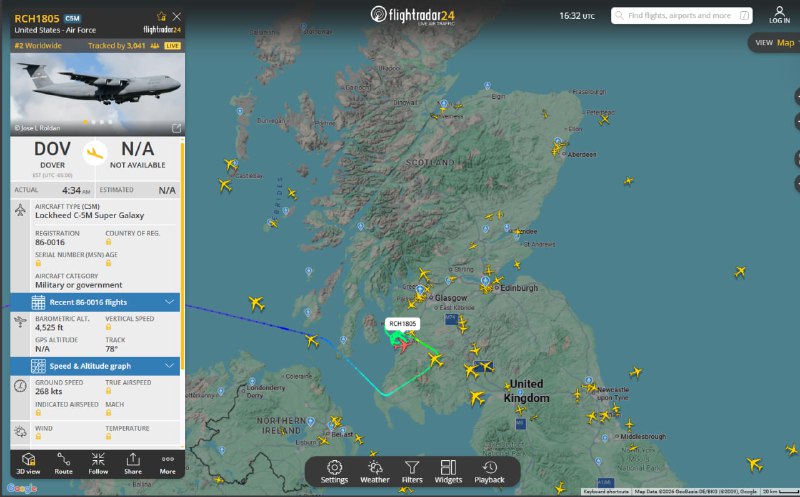This screenshot has height=497, width=800.
Task: Start Playback of flight history
Action: pos(489,471)
